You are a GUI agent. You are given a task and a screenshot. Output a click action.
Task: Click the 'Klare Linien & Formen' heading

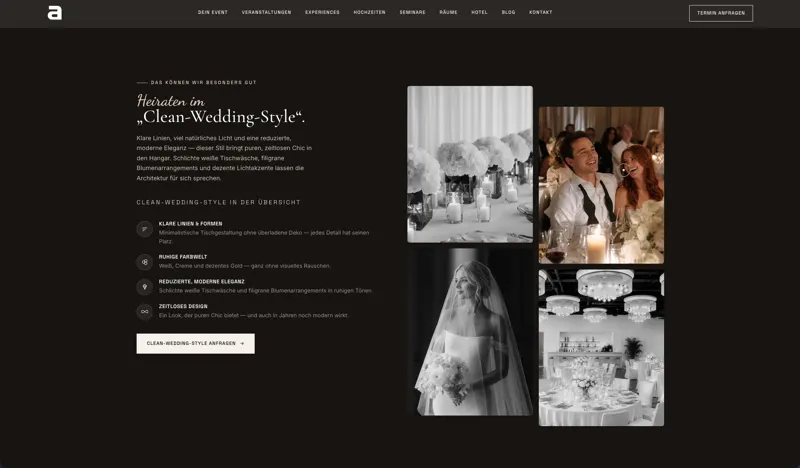click(x=190, y=224)
